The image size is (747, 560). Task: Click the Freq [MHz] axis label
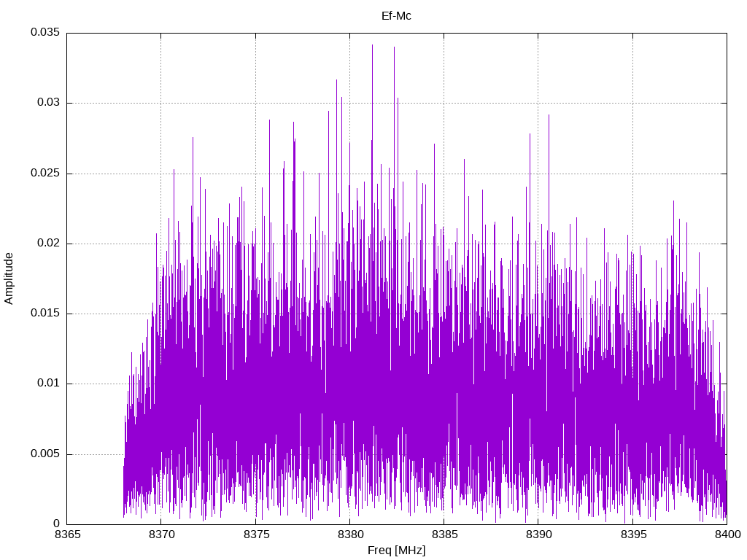tap(396, 551)
